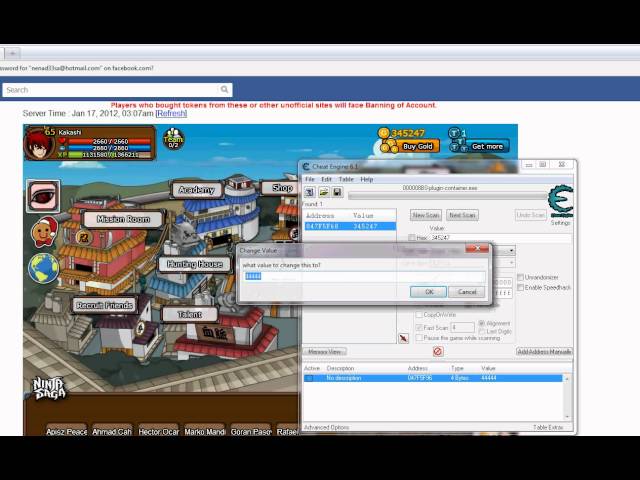Click the Refresh server time link
The height and width of the screenshot is (480, 640).
171,113
